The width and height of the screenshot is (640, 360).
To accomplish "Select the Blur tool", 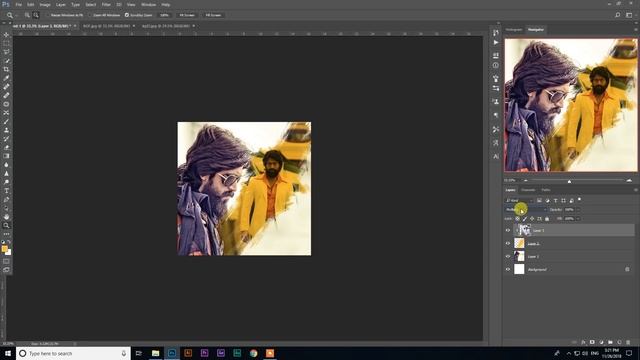I will (6, 164).
